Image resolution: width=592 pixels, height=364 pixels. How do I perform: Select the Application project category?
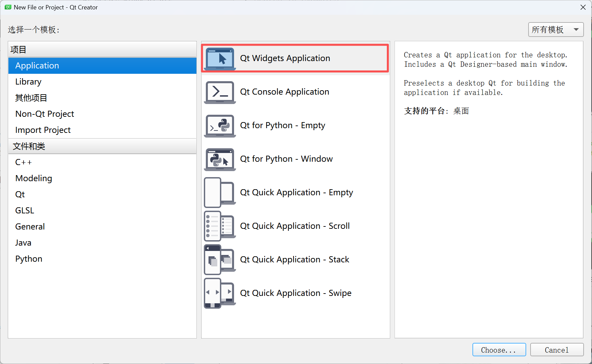tap(102, 66)
